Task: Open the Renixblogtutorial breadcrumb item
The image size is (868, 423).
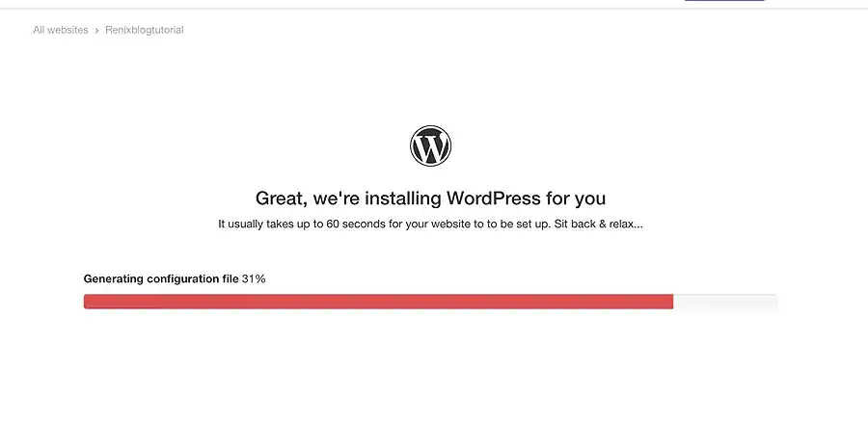Action: tap(145, 30)
